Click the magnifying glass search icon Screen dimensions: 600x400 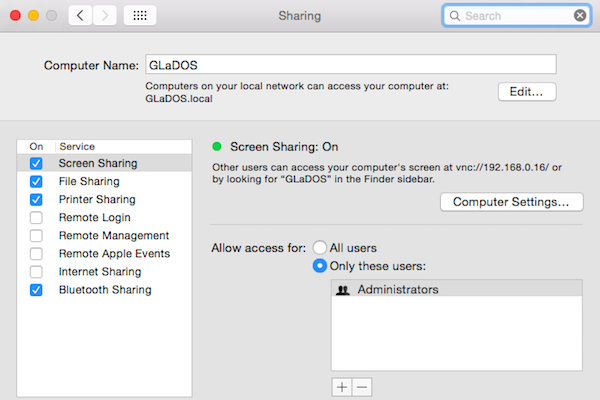pos(455,16)
